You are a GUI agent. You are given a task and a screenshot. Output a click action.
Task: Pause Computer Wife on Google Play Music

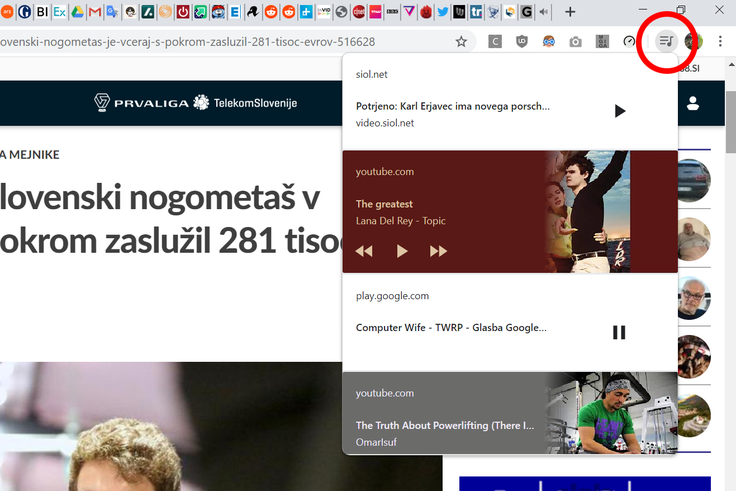click(619, 332)
